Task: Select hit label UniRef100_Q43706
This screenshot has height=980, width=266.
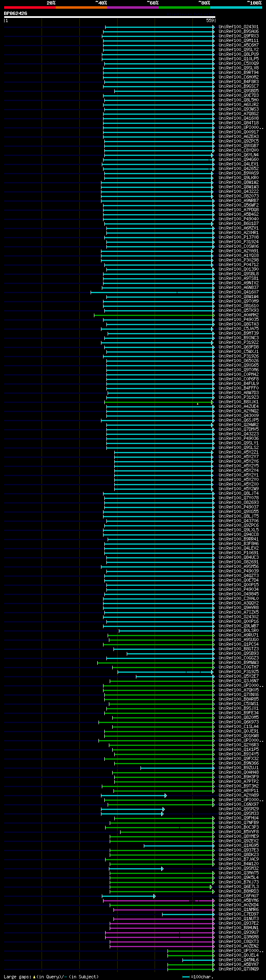Action: [239, 521]
